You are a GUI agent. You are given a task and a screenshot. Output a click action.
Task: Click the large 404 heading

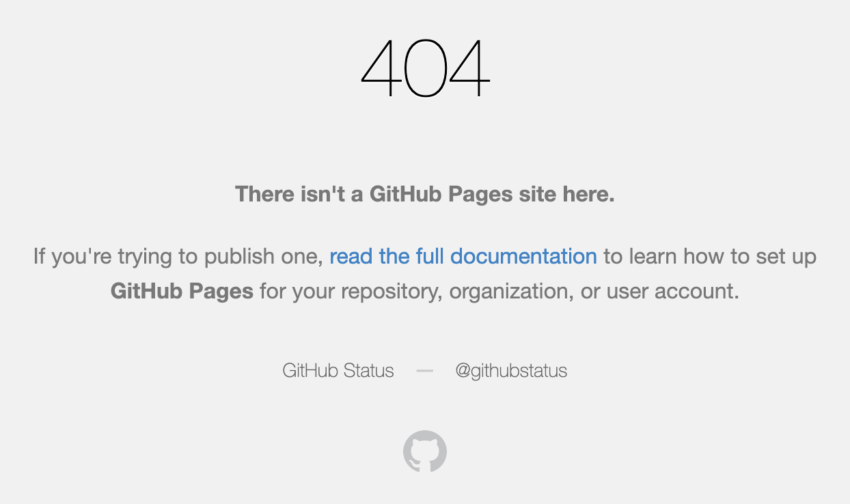425,68
